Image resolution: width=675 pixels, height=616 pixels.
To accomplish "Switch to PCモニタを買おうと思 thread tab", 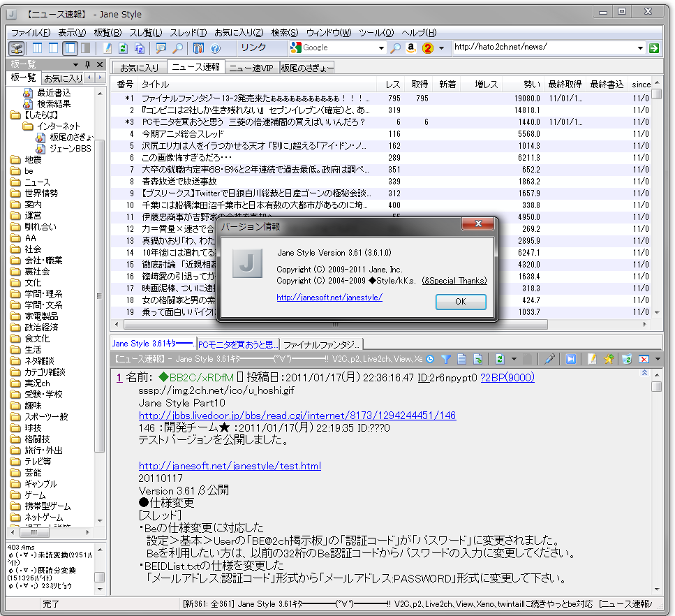I will 238,344.
